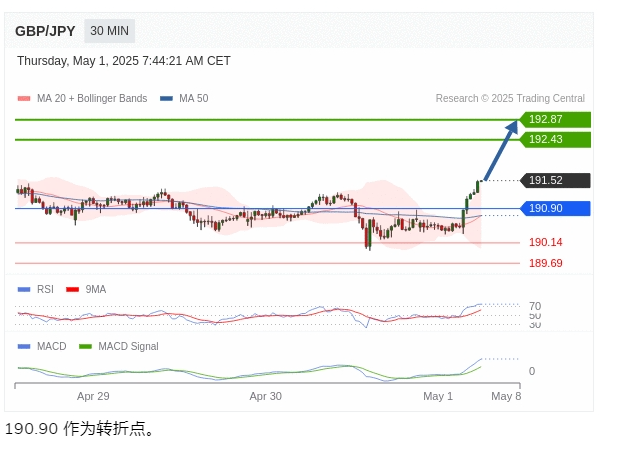Click the 190.90 pivot price label
This screenshot has width=630, height=454.
coord(555,208)
